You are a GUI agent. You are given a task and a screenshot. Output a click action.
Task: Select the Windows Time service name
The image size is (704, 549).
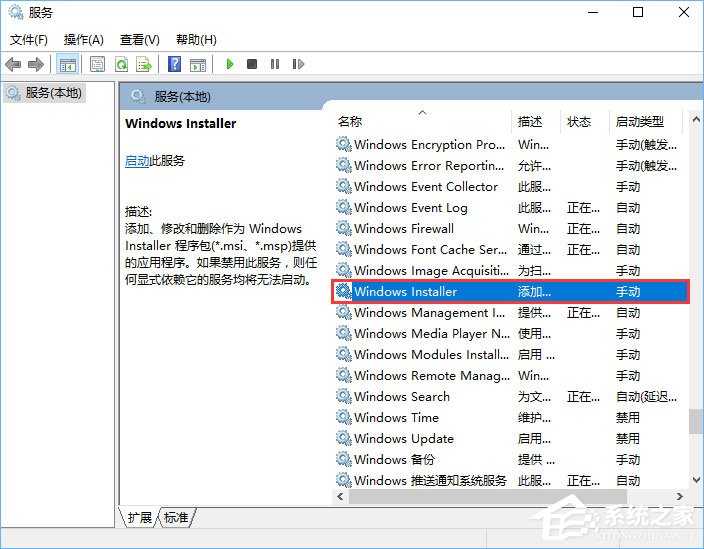396,417
